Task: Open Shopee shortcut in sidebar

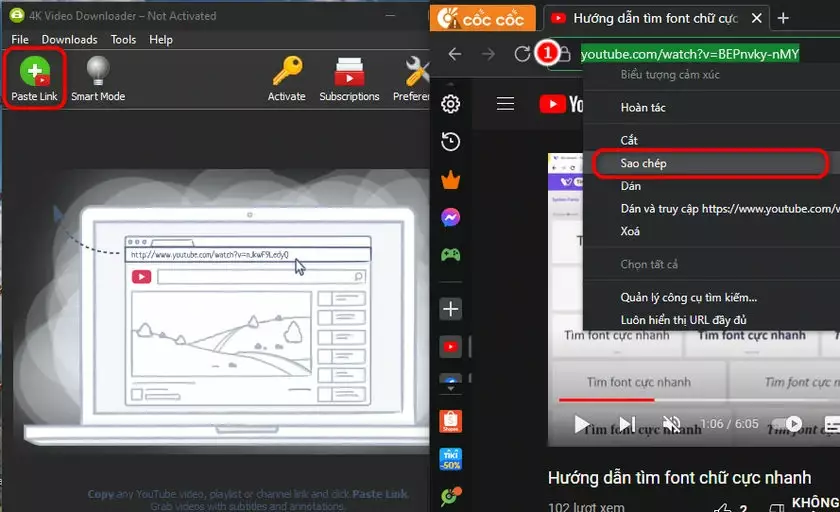Action: tap(451, 422)
